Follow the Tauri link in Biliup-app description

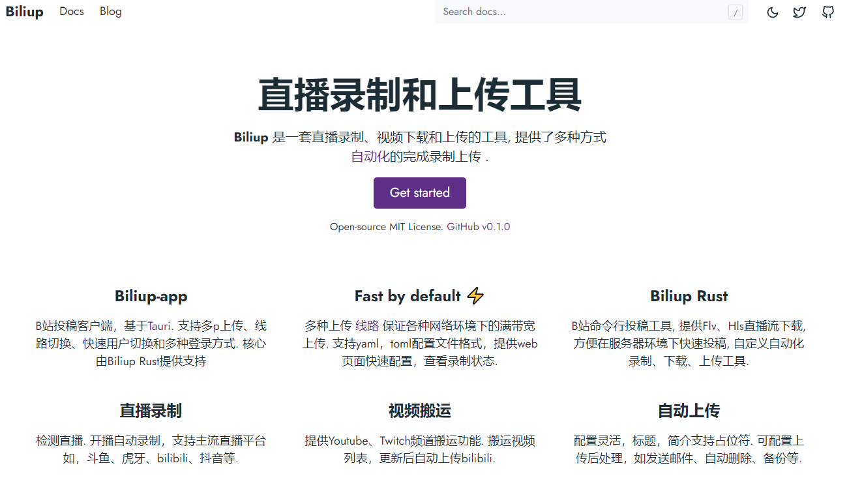[x=160, y=326]
